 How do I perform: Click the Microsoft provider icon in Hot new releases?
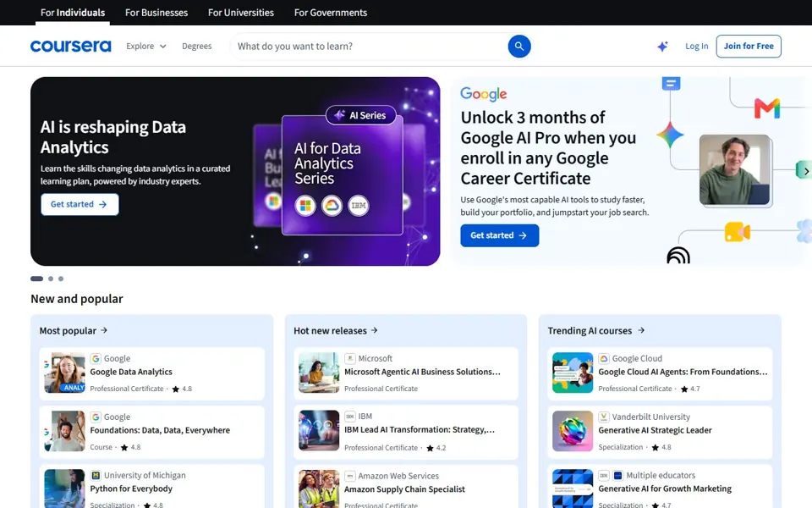click(350, 358)
